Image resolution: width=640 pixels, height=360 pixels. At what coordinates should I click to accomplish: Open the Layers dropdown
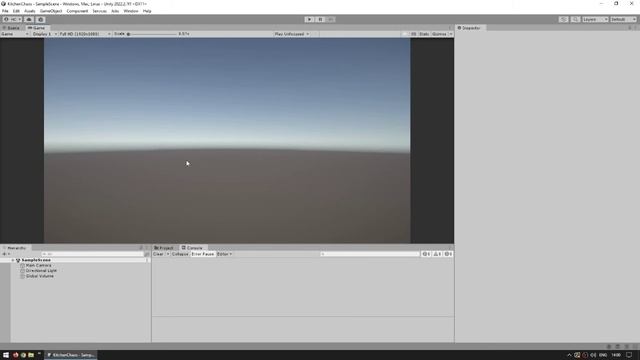coord(595,19)
